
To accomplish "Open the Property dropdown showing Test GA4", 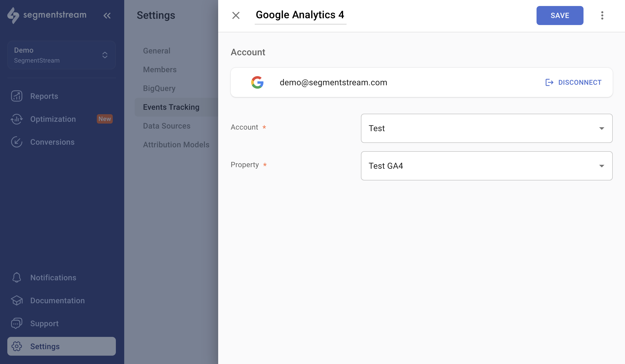I will [486, 166].
